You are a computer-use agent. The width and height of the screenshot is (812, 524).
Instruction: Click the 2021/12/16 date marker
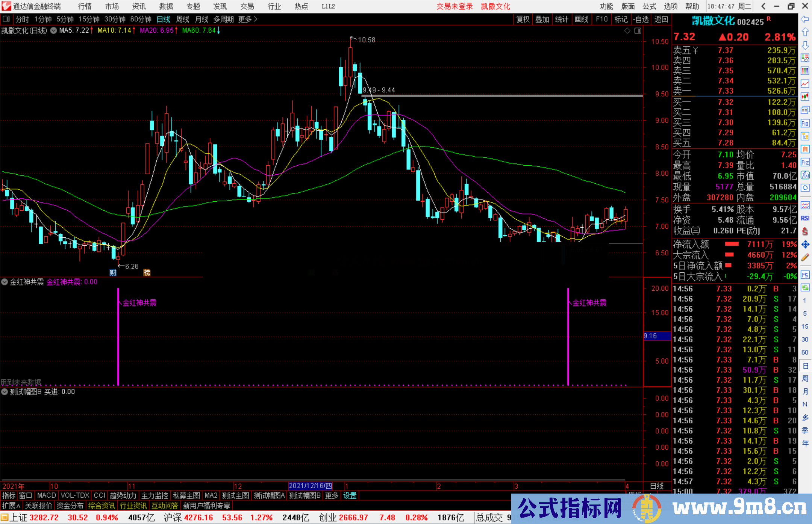(311, 485)
